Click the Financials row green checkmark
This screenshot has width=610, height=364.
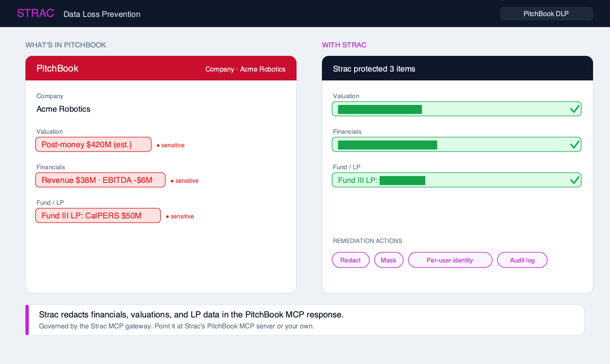(x=574, y=144)
